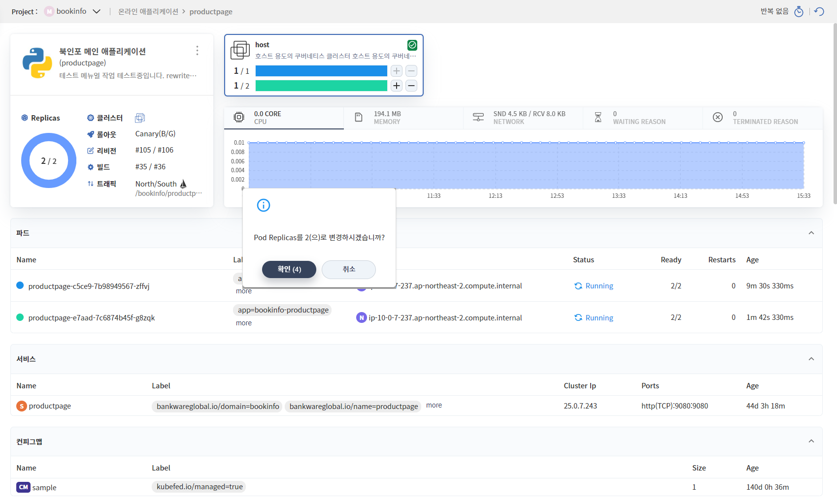Open the sample configmap
This screenshot has width=837, height=504.
[x=44, y=488]
